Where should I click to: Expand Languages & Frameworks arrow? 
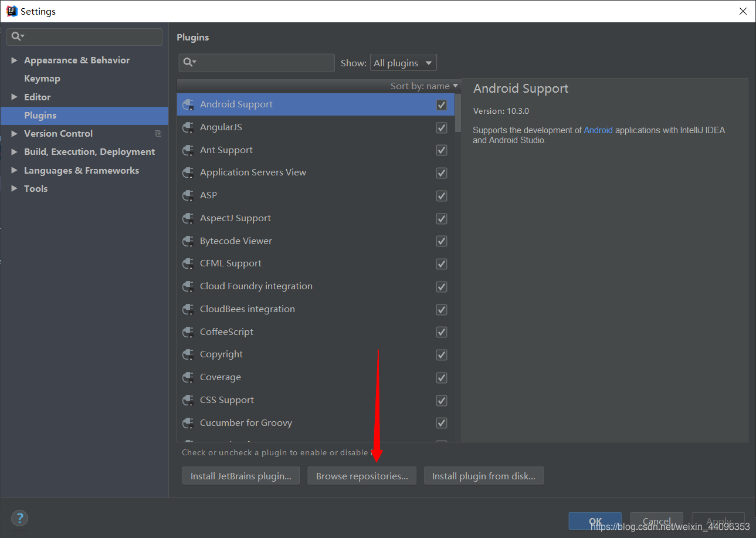click(x=14, y=170)
